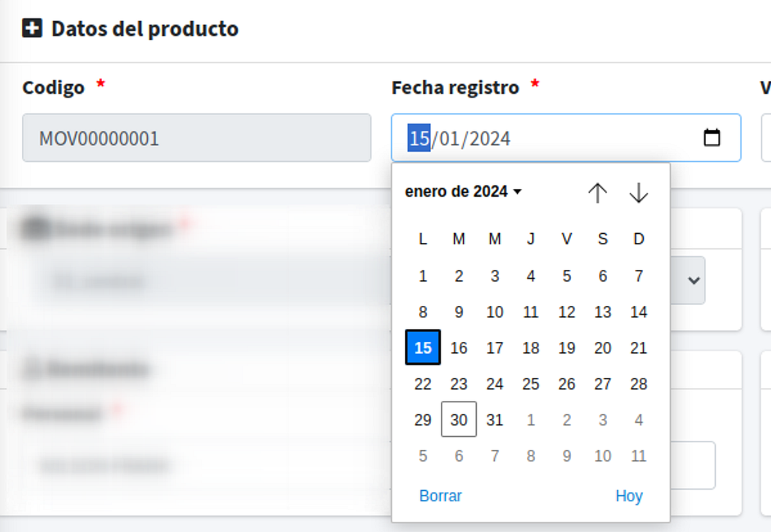Open the month and year picker triangle
The image size is (771, 532).
click(518, 191)
